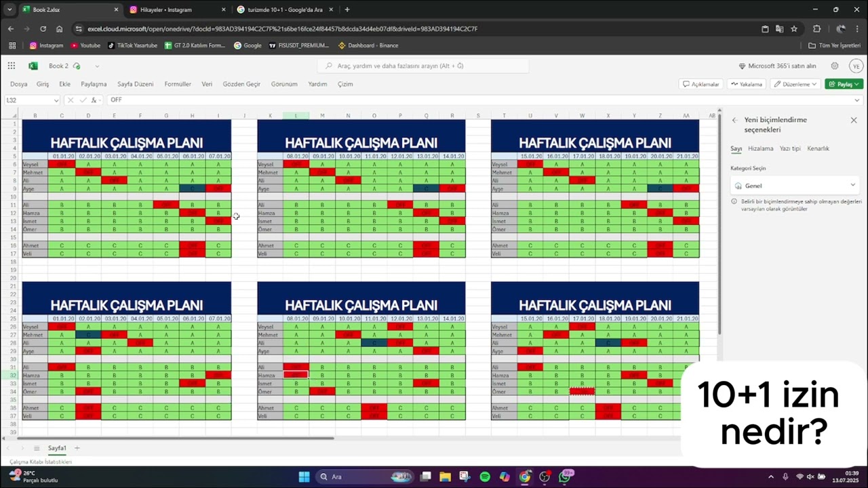Image resolution: width=868 pixels, height=488 pixels.
Task: Select the Sayfa1 sheet tab
Action: (57, 448)
